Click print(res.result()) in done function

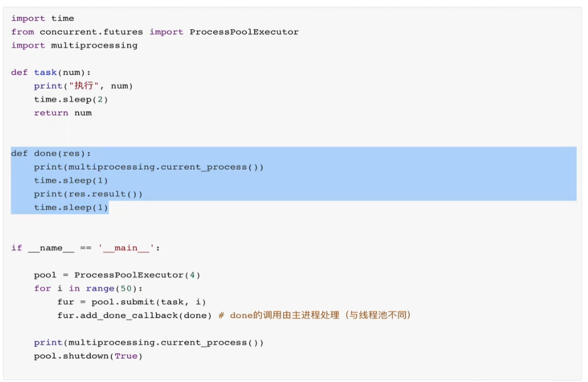pos(88,194)
